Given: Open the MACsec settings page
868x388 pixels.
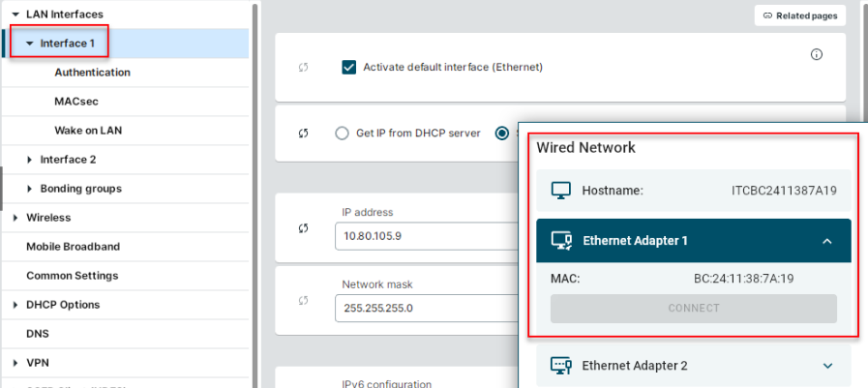Looking at the screenshot, I should click(76, 102).
